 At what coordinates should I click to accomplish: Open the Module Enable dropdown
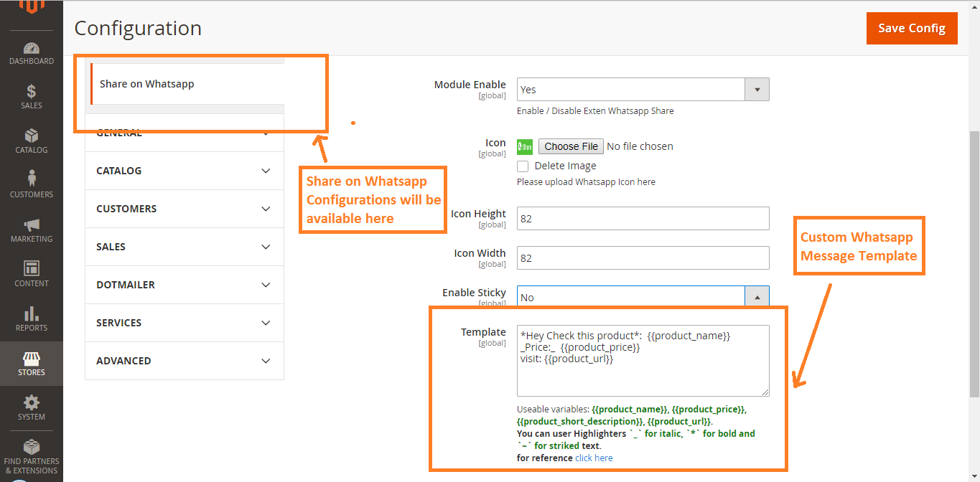(x=643, y=90)
